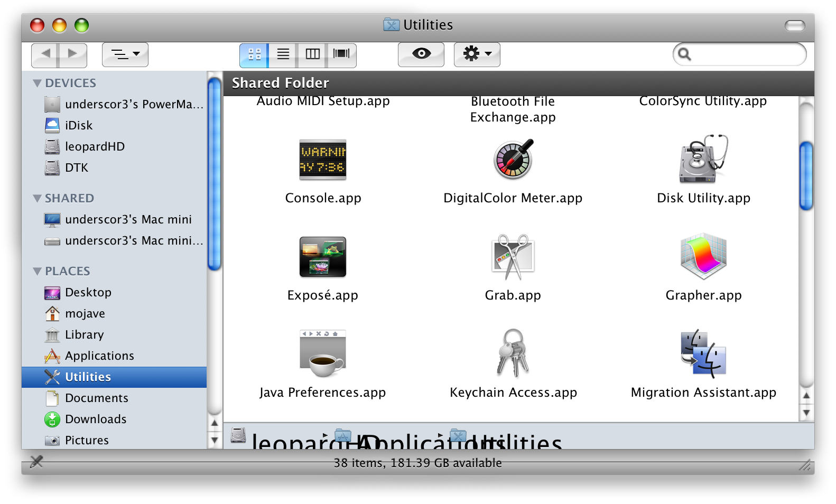
Task: Click the sidebar scroll down arrow
Action: click(x=214, y=440)
